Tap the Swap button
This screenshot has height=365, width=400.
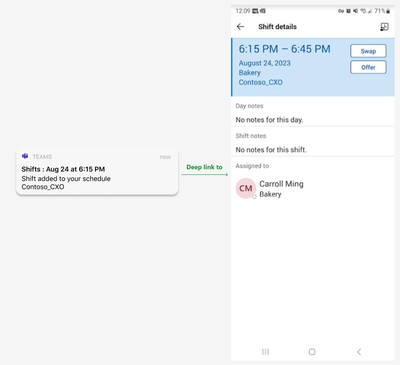pyautogui.click(x=368, y=51)
